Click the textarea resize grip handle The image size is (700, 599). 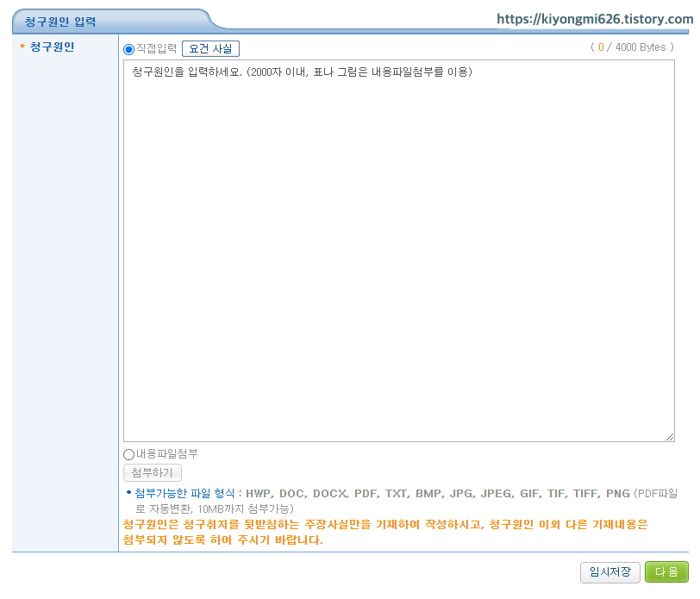670,437
